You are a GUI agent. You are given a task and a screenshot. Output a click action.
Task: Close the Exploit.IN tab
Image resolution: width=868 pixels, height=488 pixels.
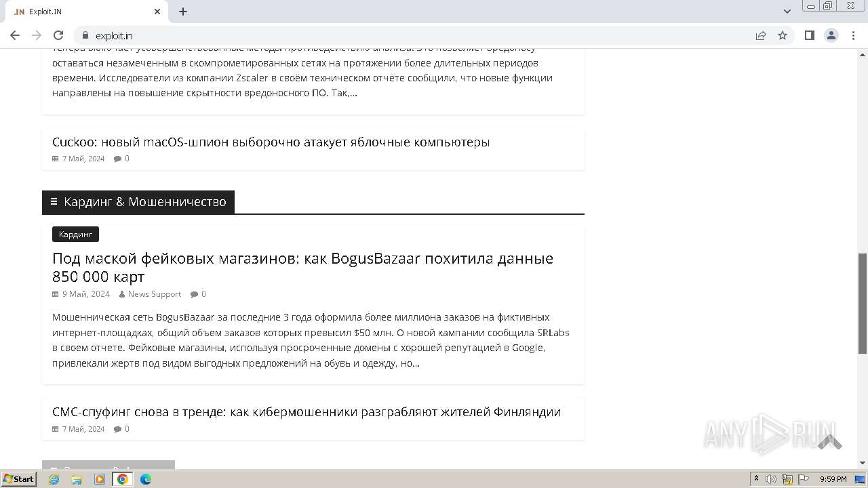(157, 12)
